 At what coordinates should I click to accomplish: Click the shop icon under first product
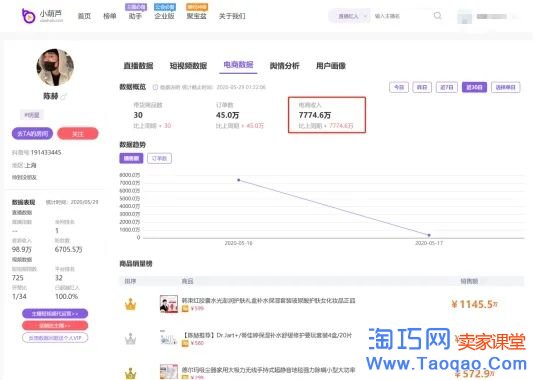point(185,309)
